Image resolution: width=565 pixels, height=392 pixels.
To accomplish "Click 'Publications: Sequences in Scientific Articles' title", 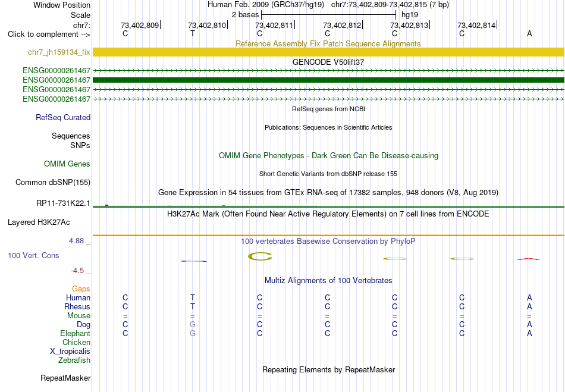I will pyautogui.click(x=328, y=127).
